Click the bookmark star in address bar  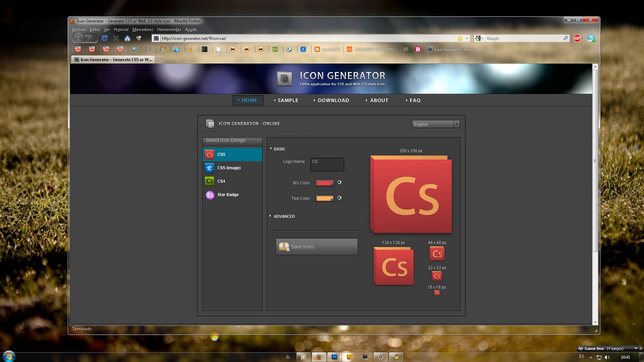pyautogui.click(x=460, y=38)
